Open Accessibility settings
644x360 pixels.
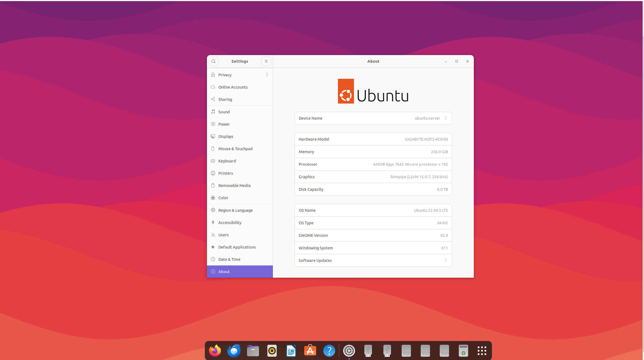tap(230, 222)
